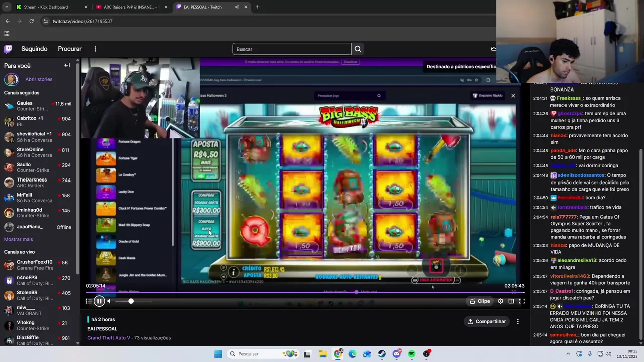This screenshot has width=644, height=362.
Task: Open File Explorer from taskbar
Action: [323, 354]
